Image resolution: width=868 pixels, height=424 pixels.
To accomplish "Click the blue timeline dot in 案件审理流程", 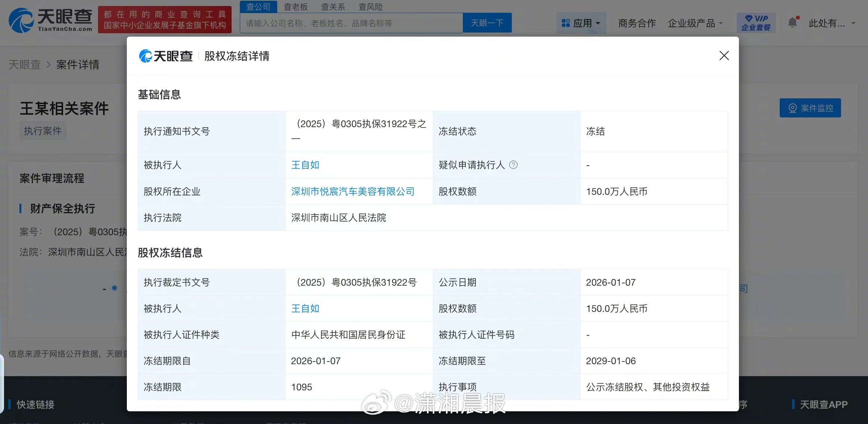I will 114,288.
